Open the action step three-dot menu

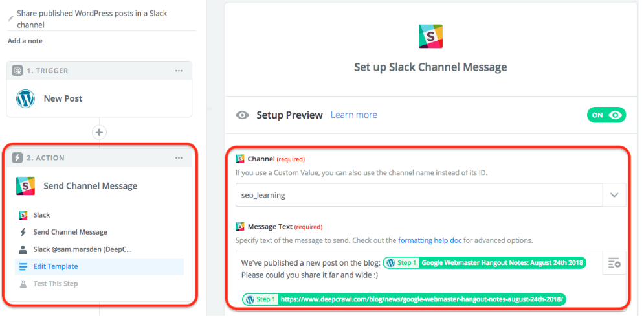(x=179, y=158)
